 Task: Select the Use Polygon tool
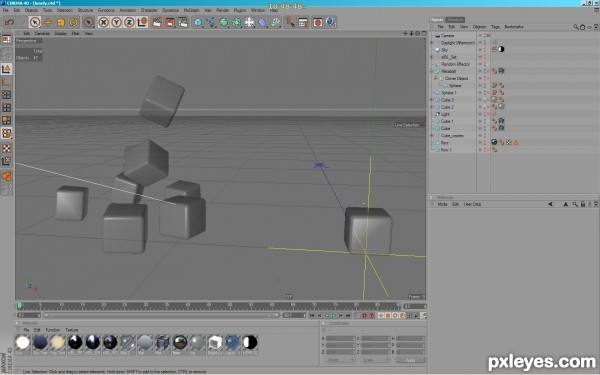click(x=7, y=120)
